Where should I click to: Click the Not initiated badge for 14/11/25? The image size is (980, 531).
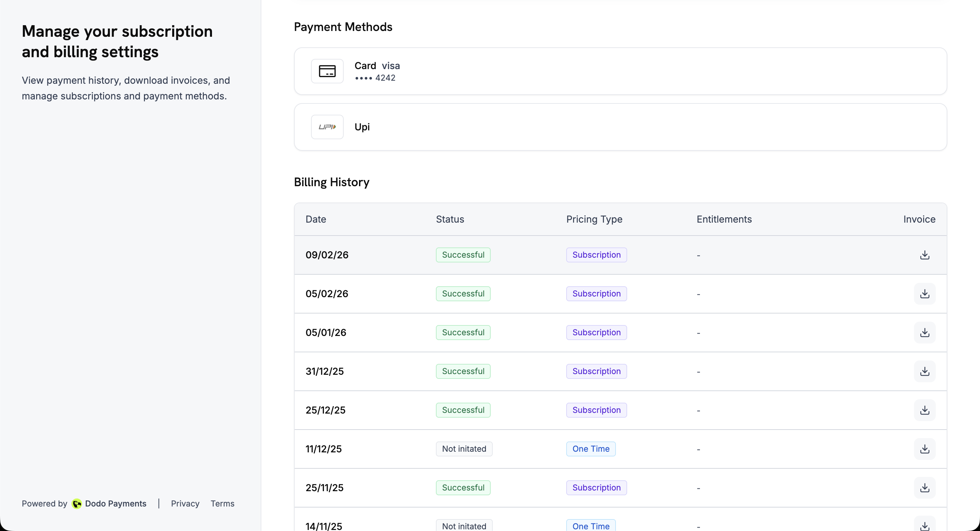[x=464, y=526]
